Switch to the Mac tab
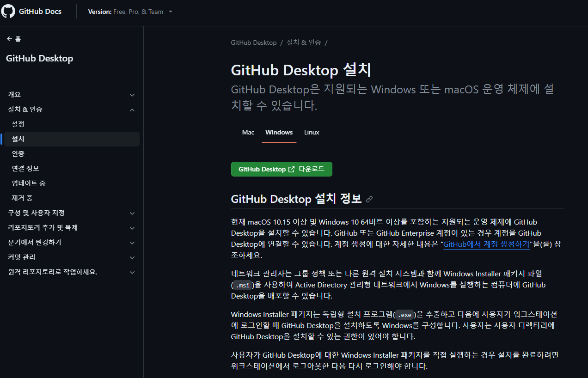 [x=248, y=132]
